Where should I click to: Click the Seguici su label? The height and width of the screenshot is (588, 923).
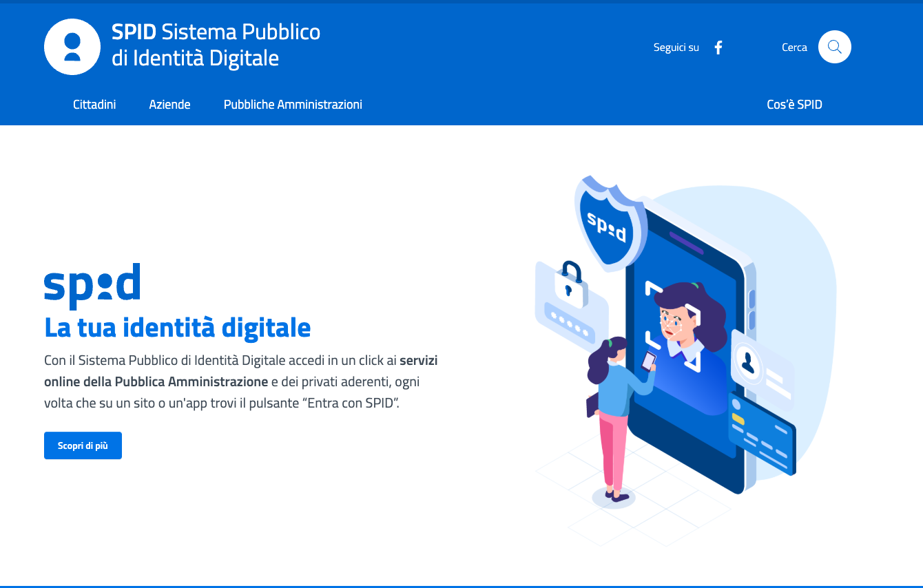click(x=676, y=48)
